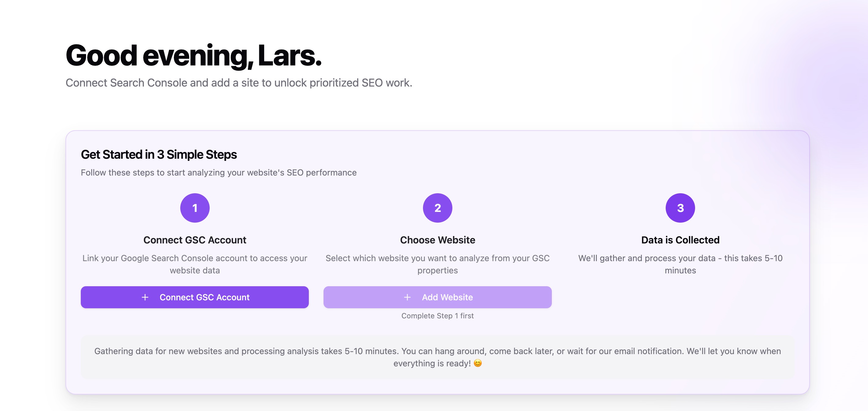Select the Choose Website step title
The height and width of the screenshot is (411, 868).
[437, 240]
